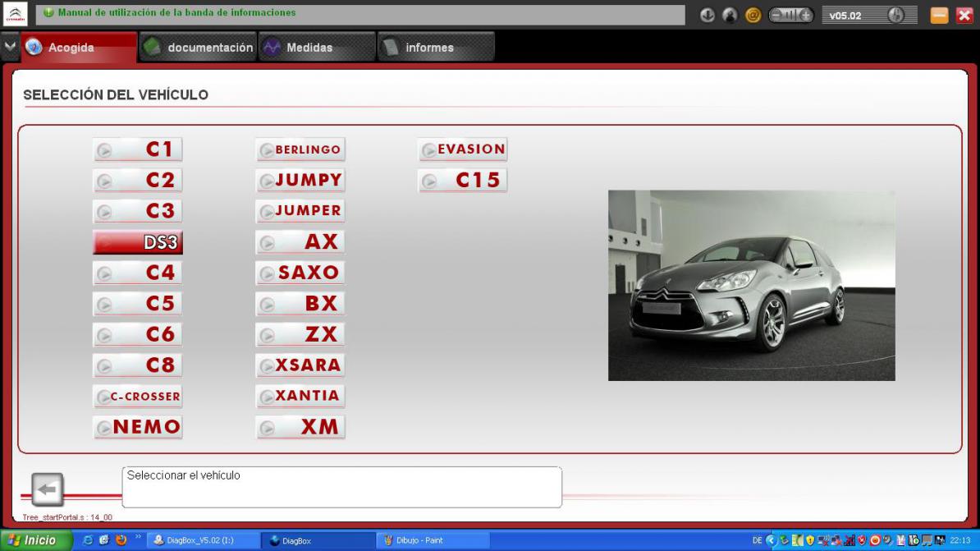
Task: Select the C6 model
Action: (138, 334)
